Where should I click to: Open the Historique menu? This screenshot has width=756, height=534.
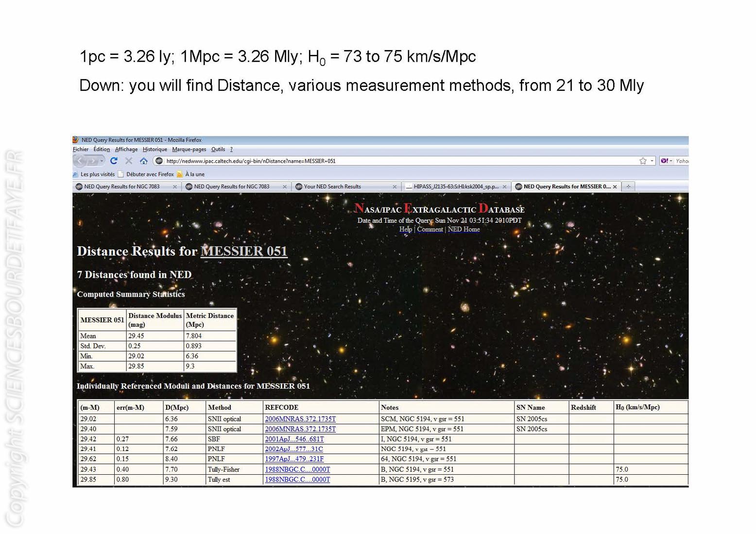tap(155, 150)
